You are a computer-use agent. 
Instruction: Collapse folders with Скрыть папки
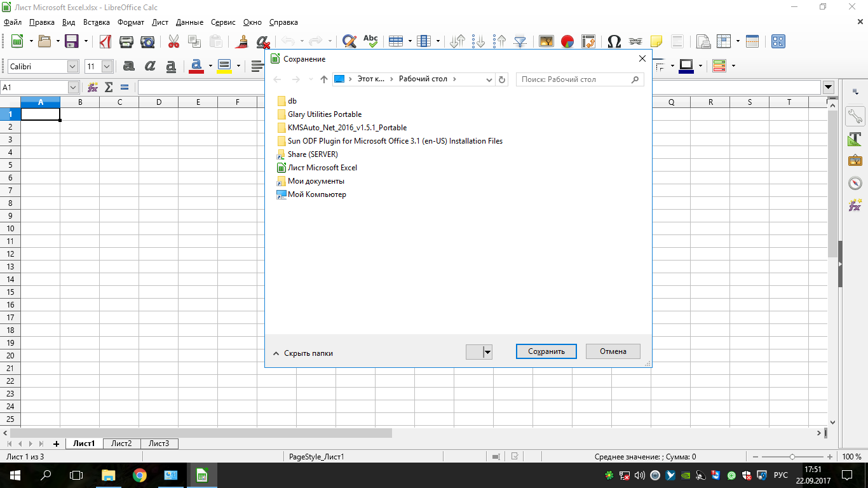point(302,353)
